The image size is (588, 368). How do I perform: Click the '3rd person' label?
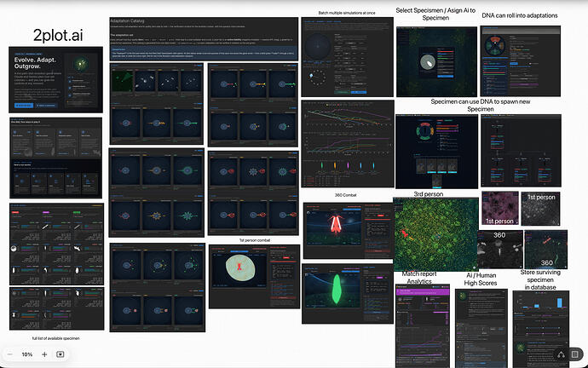[429, 194]
